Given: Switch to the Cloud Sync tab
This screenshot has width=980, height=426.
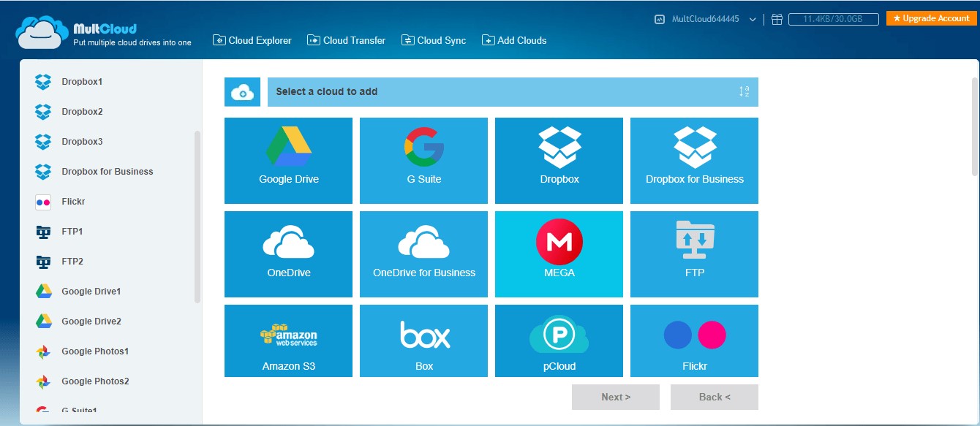Looking at the screenshot, I should (434, 40).
